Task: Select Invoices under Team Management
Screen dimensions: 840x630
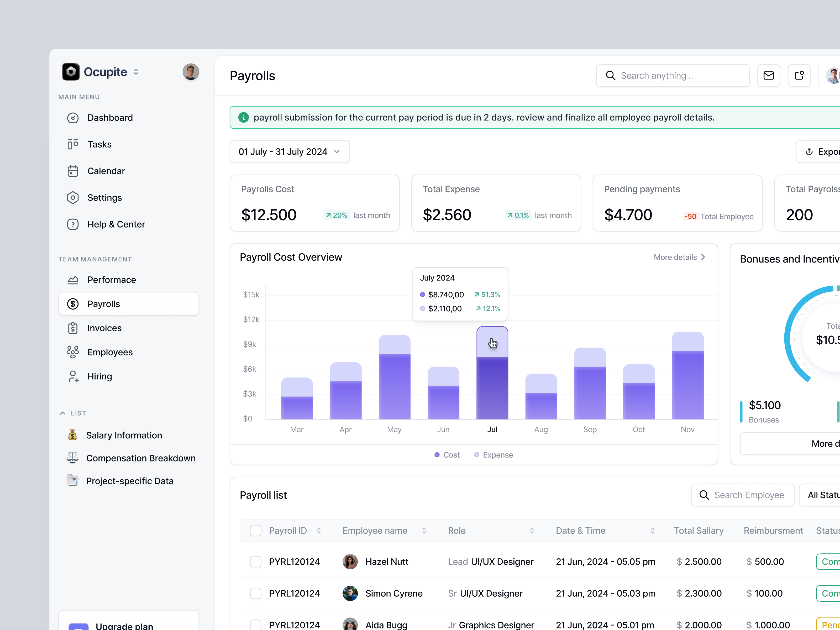Action: tap(104, 328)
